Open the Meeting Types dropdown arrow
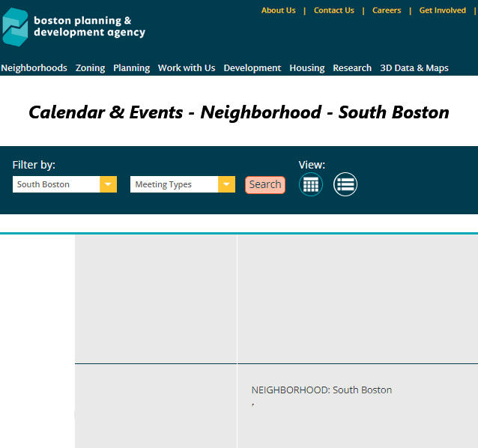This screenshot has height=448, width=478. click(x=226, y=184)
